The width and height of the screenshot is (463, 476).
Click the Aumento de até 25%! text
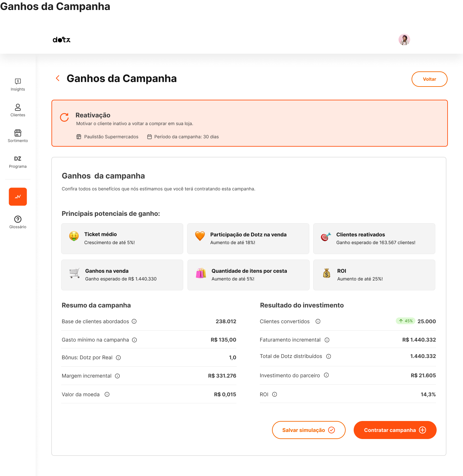(360, 279)
